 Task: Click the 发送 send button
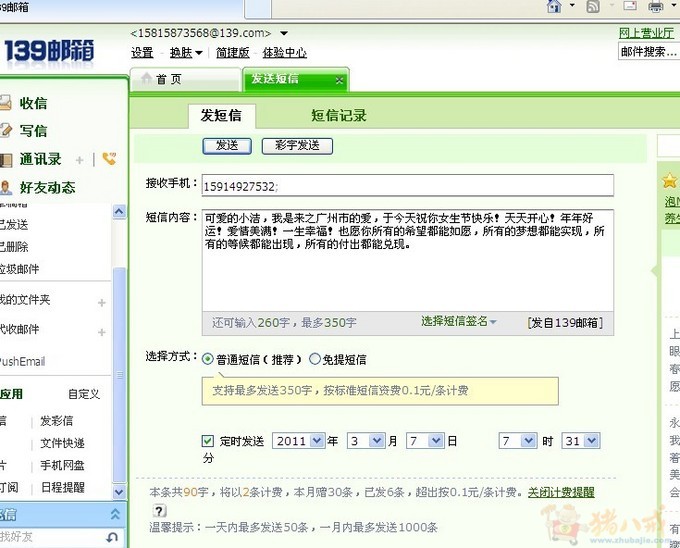click(227, 146)
